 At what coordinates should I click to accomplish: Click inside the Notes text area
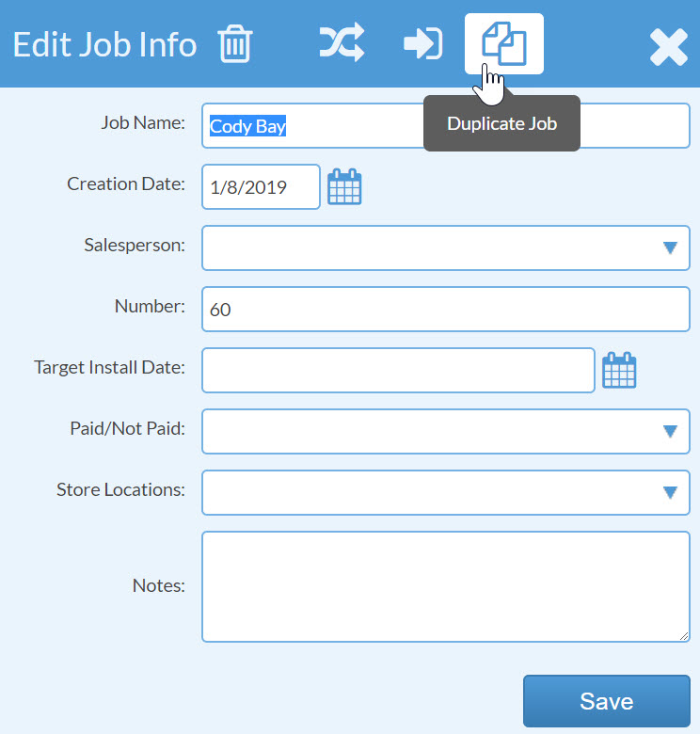click(445, 586)
